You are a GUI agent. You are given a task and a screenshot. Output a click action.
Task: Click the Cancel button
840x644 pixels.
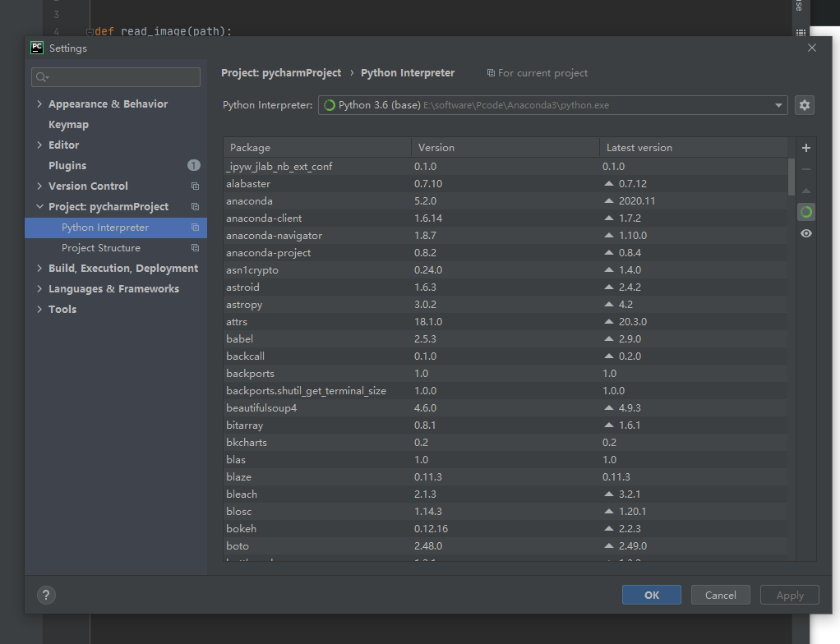click(720, 595)
